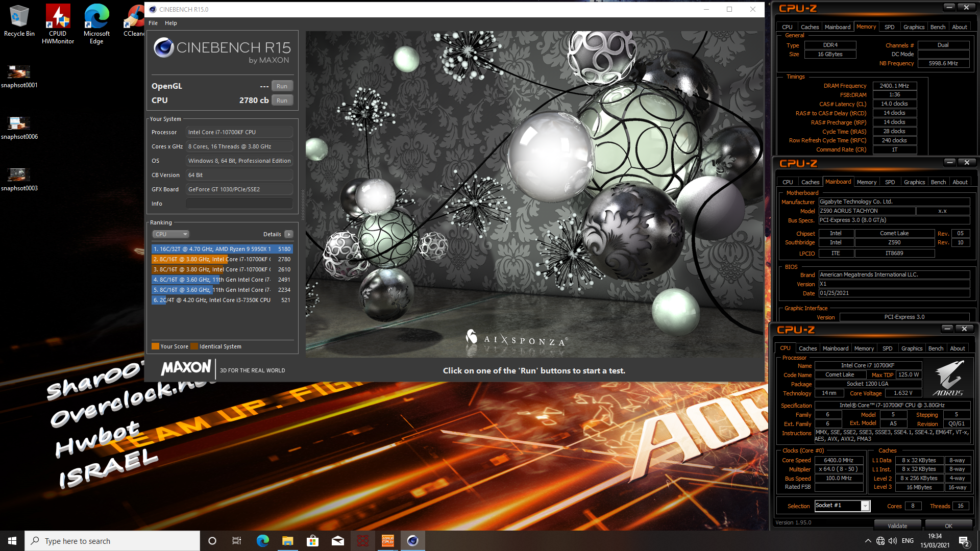
Task: Click the Your Score orange swatch
Action: (155, 346)
